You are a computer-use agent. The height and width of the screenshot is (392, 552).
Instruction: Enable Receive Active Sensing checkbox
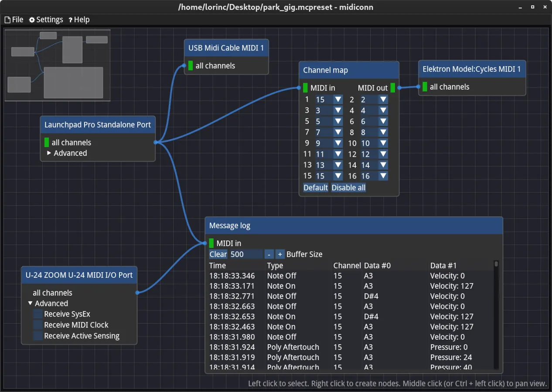[x=38, y=336]
